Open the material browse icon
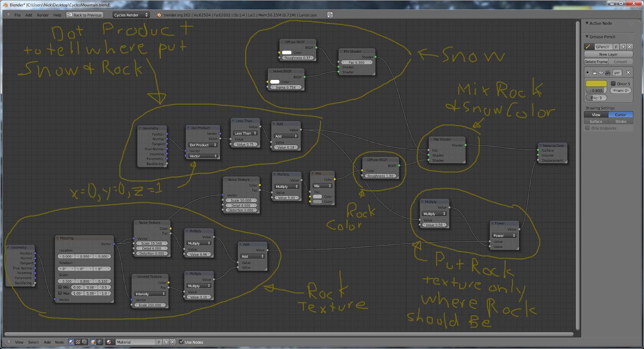 109,342
